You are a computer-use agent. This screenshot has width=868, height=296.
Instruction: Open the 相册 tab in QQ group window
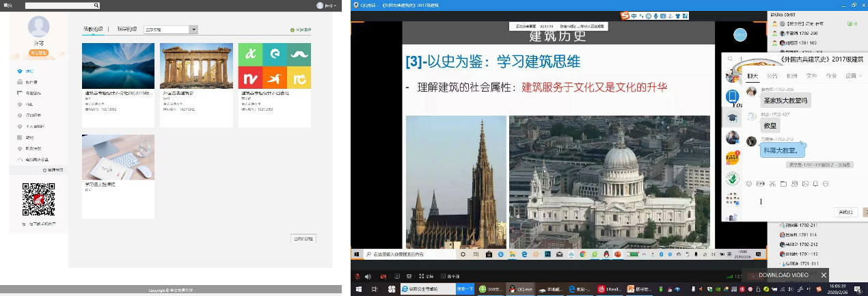point(791,76)
